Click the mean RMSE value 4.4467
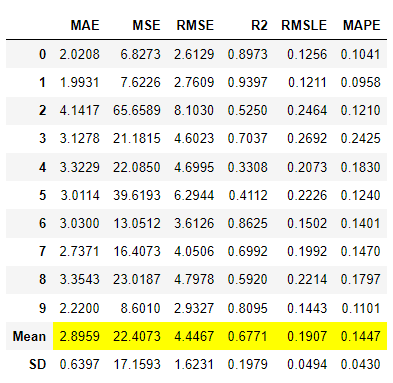The image size is (393, 383). coord(194,336)
